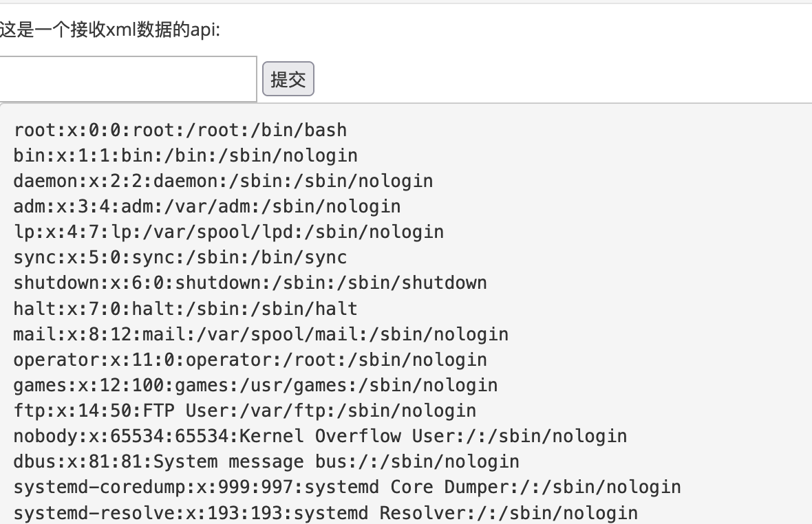Click the 提交 submit button
Screen dimensions: 812x524
coord(288,78)
